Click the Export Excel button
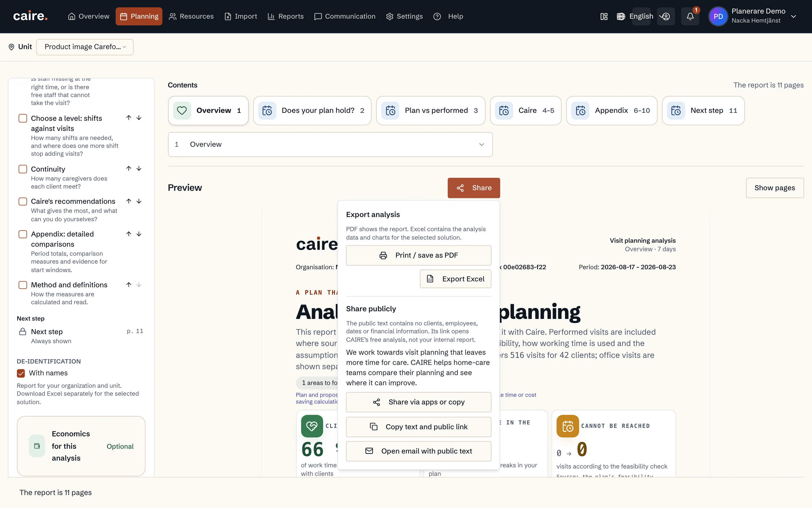Image resolution: width=812 pixels, height=508 pixels. tap(455, 279)
